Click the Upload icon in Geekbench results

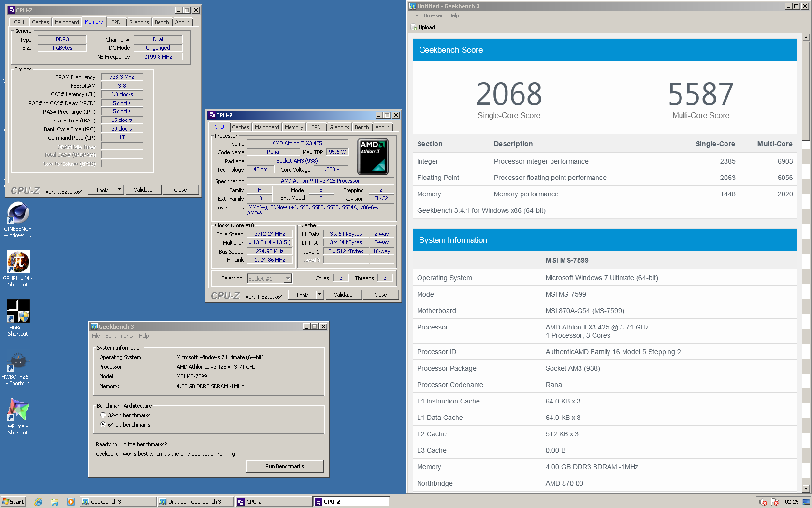click(414, 27)
